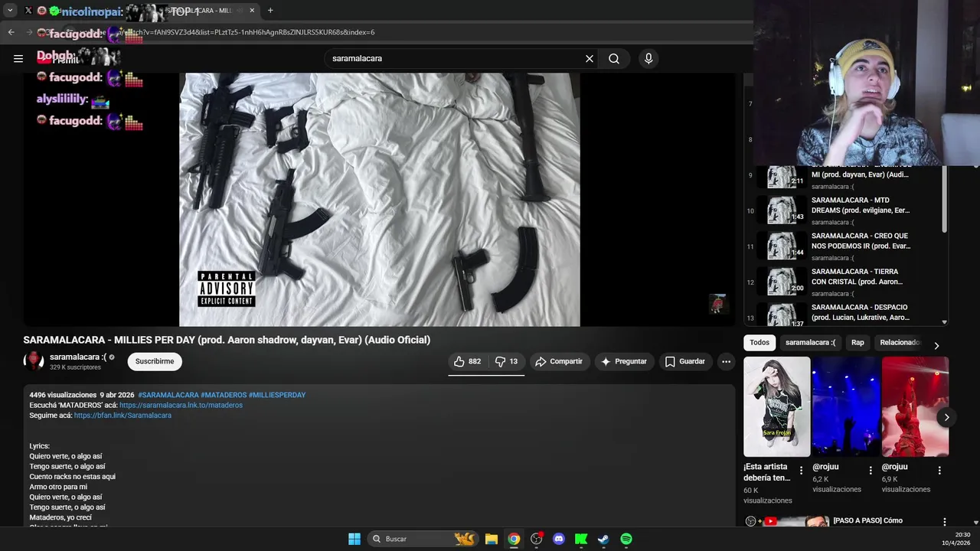
Task: Open the first @rojuu short with blue lights
Action: [x=845, y=406]
